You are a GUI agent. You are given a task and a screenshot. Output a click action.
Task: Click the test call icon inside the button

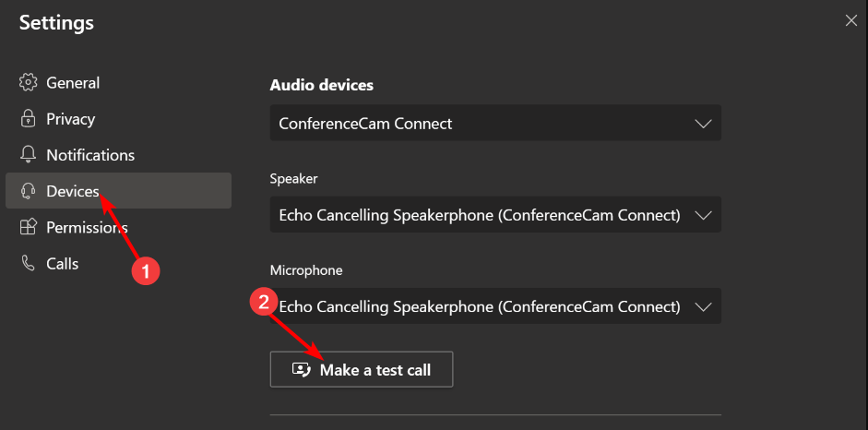click(301, 370)
